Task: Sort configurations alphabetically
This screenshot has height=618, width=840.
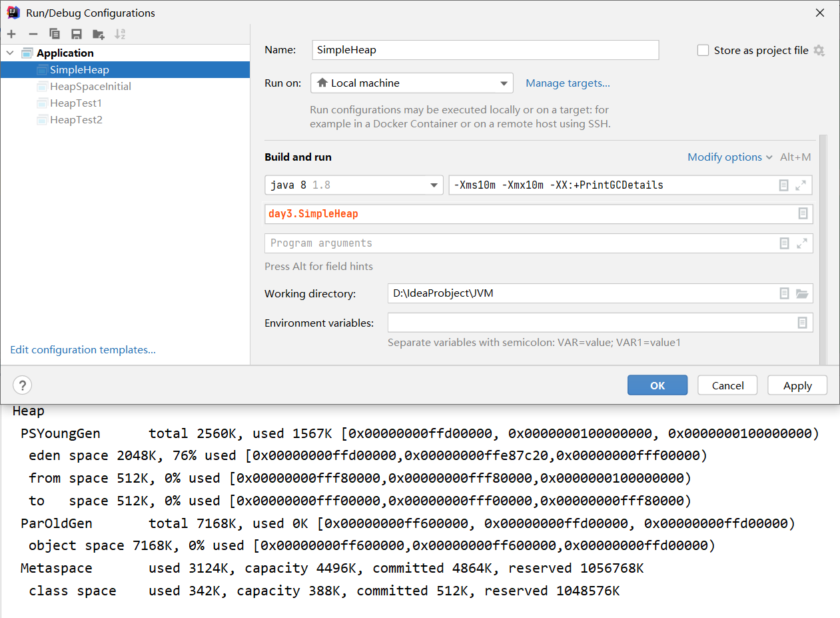Action: pyautogui.click(x=120, y=34)
